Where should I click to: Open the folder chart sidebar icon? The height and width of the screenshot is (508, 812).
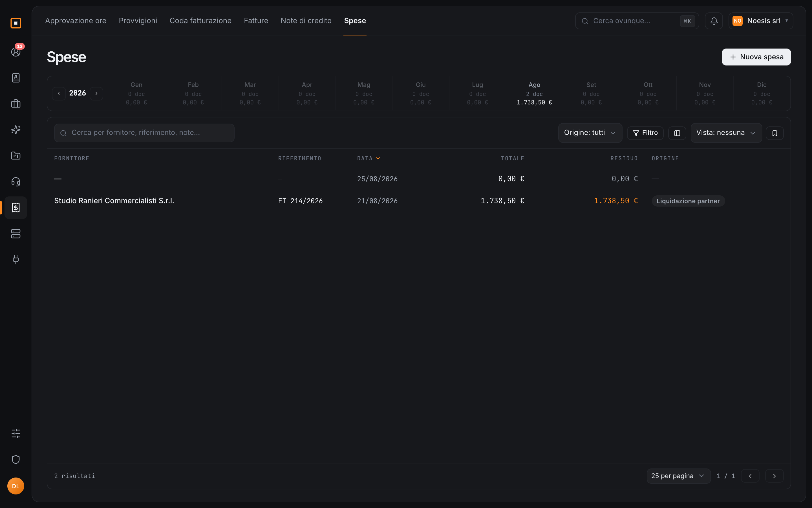pos(16,156)
